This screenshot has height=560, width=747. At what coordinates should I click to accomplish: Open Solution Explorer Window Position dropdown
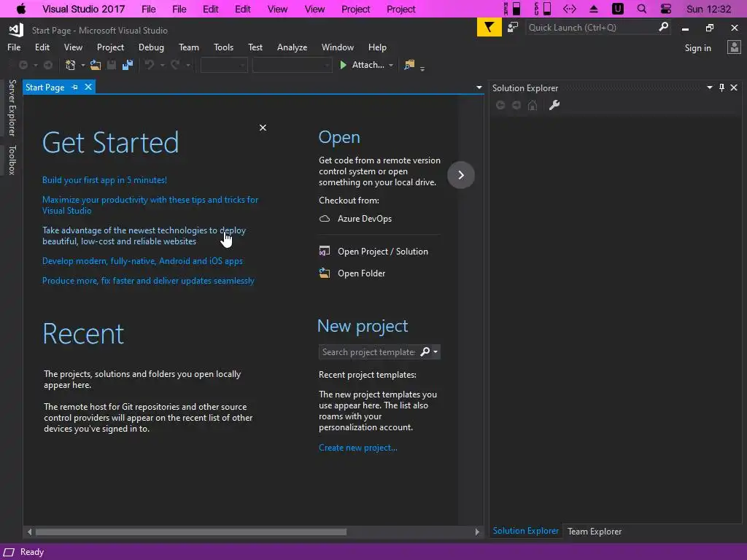tap(709, 87)
